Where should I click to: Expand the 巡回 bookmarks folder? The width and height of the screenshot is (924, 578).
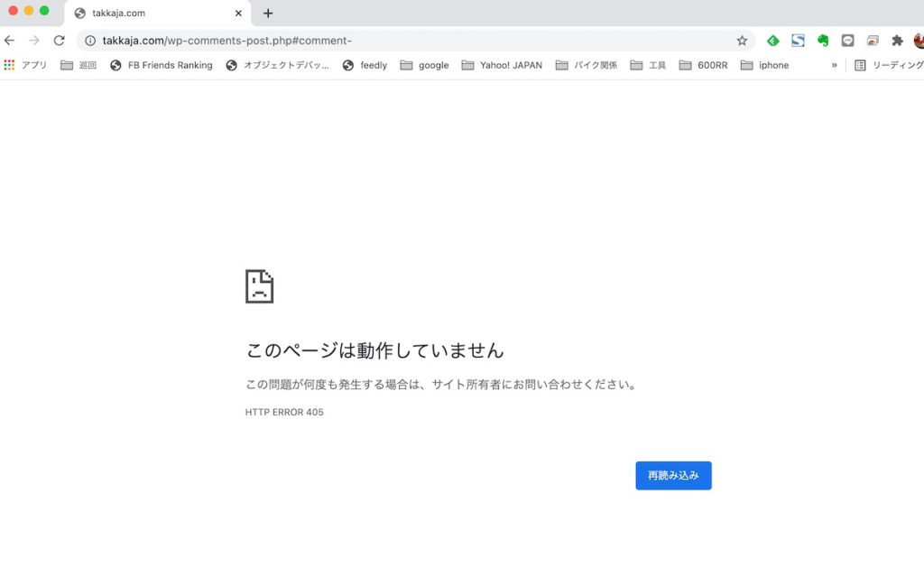pyautogui.click(x=79, y=65)
